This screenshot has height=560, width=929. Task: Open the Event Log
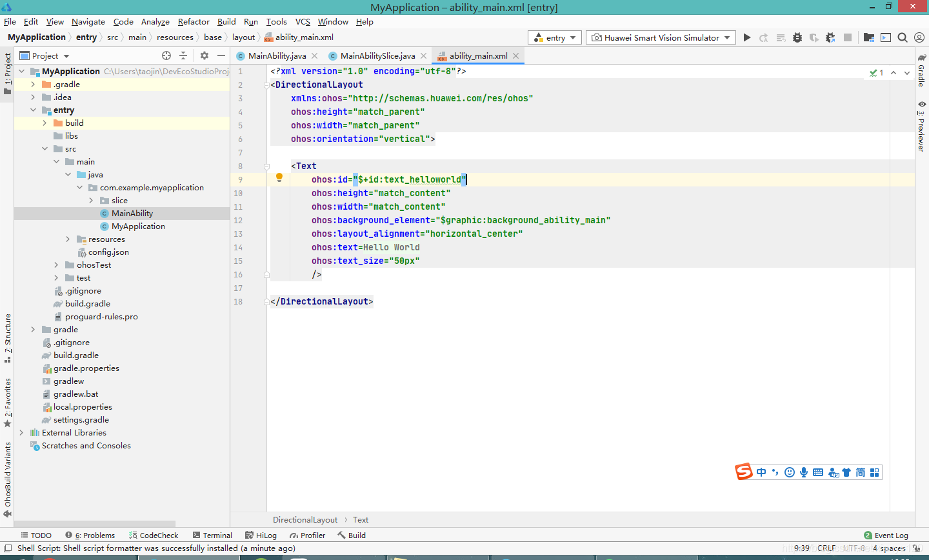(886, 535)
